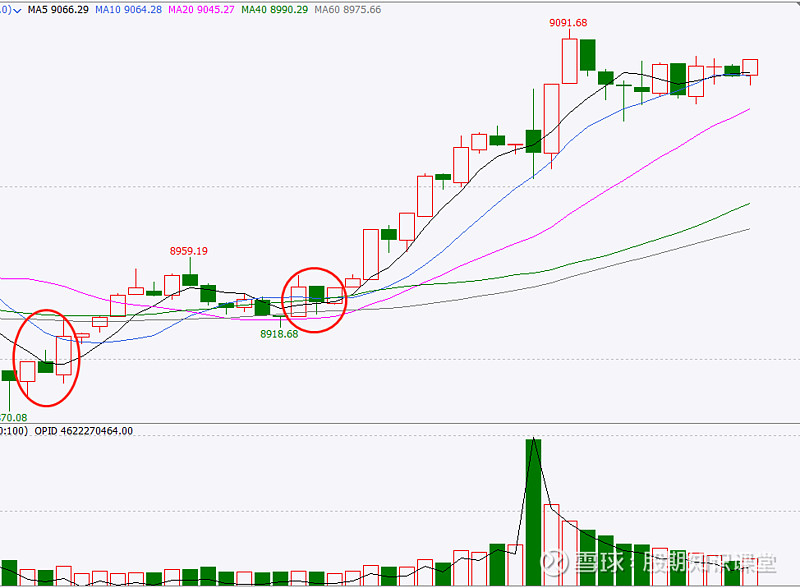Click the candlestick below the 9091.68 label
This screenshot has width=800, height=588.
(x=569, y=60)
